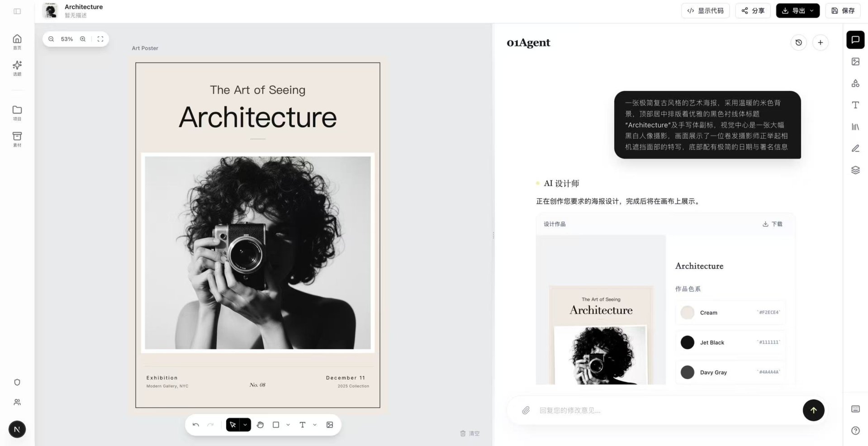Open chat history clock icon
The height and width of the screenshot is (446, 868).
pyautogui.click(x=798, y=43)
